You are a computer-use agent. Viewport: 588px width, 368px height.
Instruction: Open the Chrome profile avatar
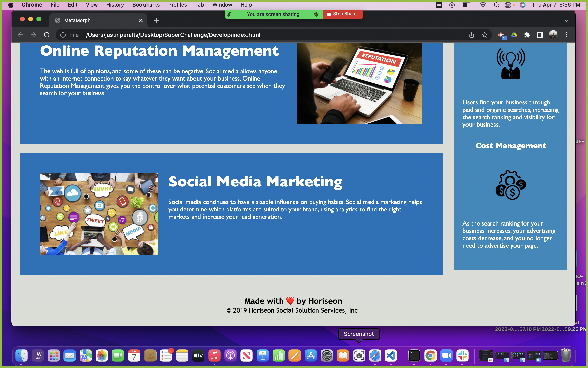[x=553, y=35]
